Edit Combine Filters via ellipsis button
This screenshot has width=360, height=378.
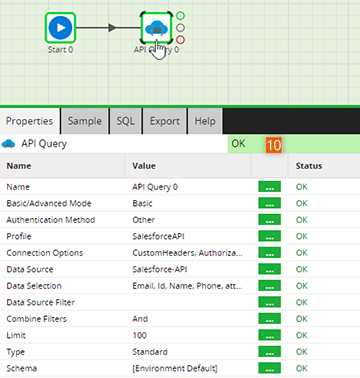[x=269, y=319]
